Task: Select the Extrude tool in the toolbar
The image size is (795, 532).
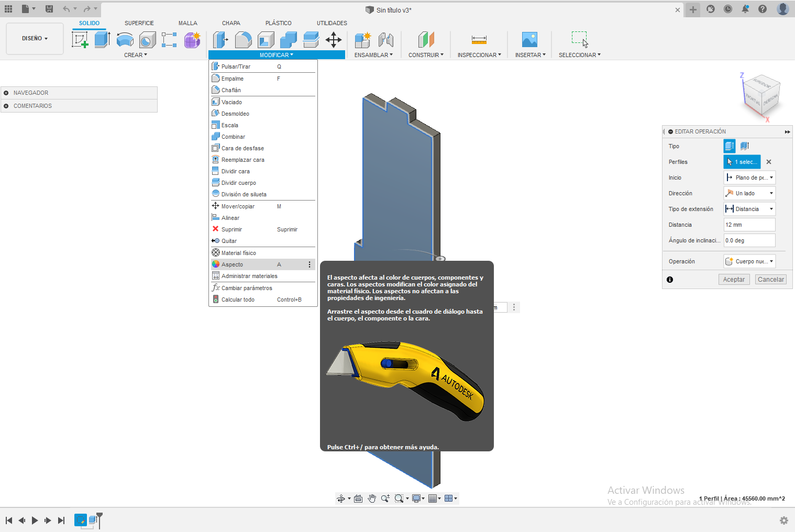Action: click(102, 40)
